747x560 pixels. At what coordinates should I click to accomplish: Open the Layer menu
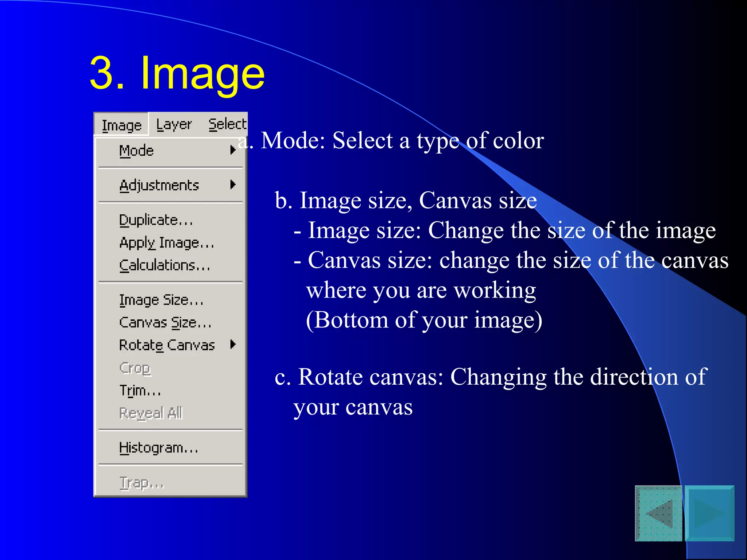tap(174, 125)
